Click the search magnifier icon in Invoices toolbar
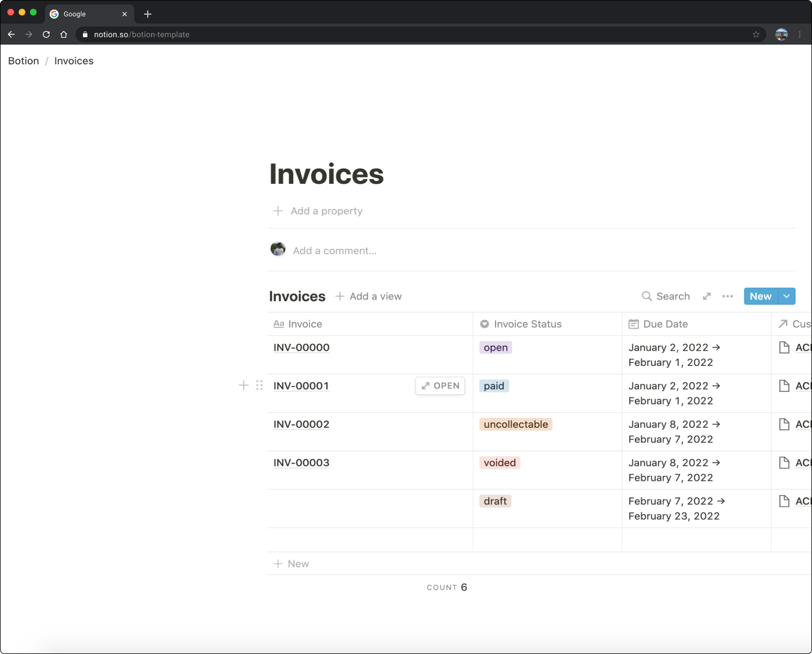This screenshot has height=654, width=812. pos(647,296)
